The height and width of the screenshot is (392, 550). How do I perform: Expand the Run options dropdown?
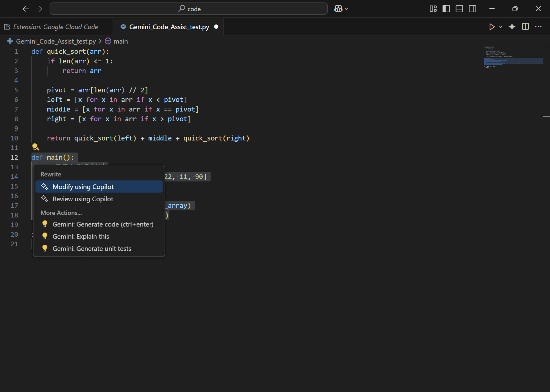point(500,27)
